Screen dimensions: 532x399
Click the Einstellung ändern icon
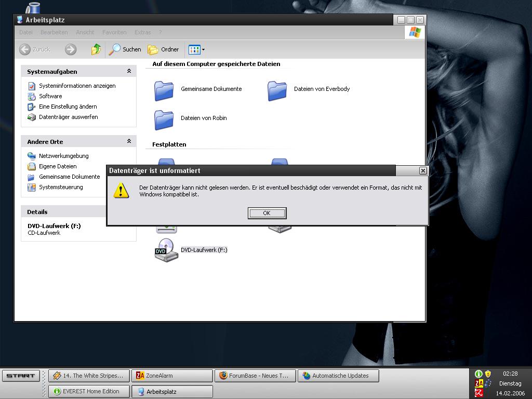32,107
